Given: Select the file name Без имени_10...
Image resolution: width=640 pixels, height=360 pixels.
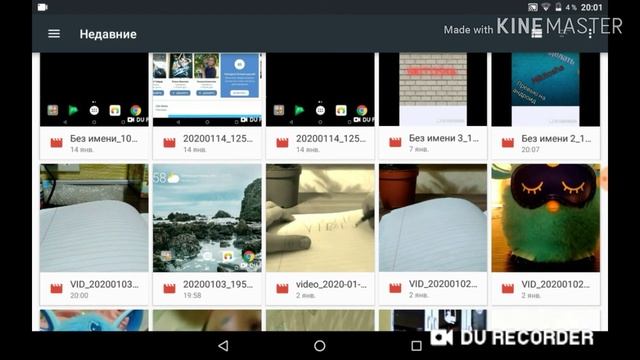Looking at the screenshot, I should 104,139.
